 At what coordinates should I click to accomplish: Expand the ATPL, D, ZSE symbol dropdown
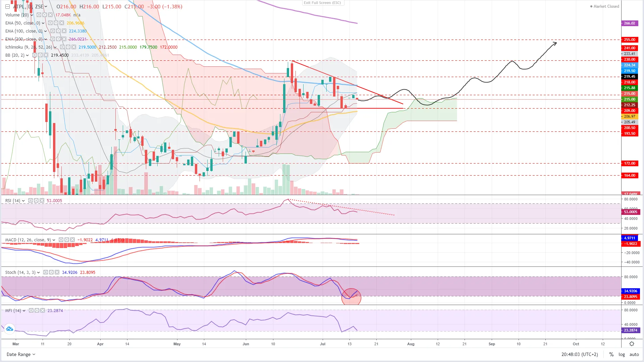click(x=46, y=7)
